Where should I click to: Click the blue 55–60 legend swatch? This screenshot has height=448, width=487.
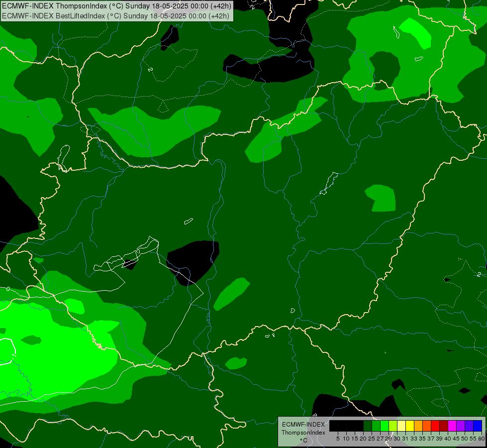point(478,426)
